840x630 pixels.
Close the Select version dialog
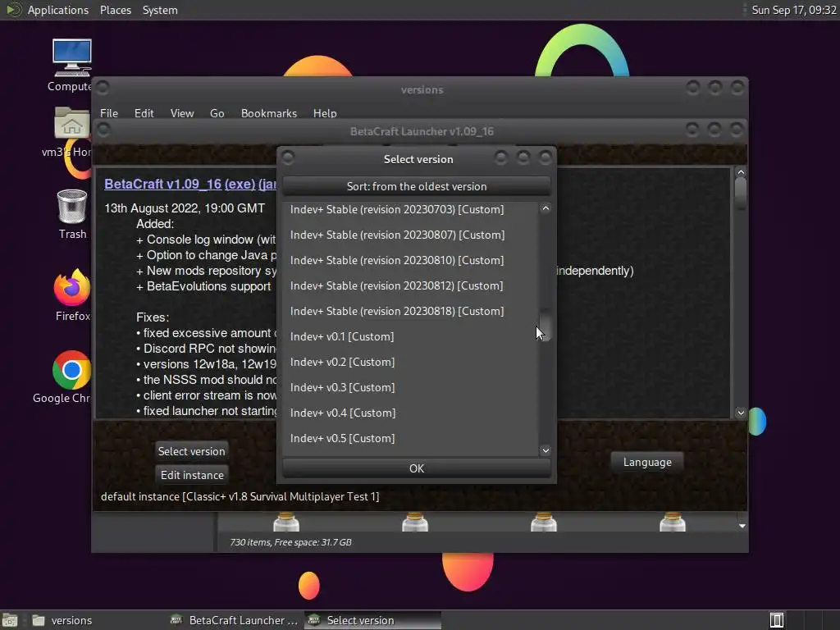click(x=545, y=158)
